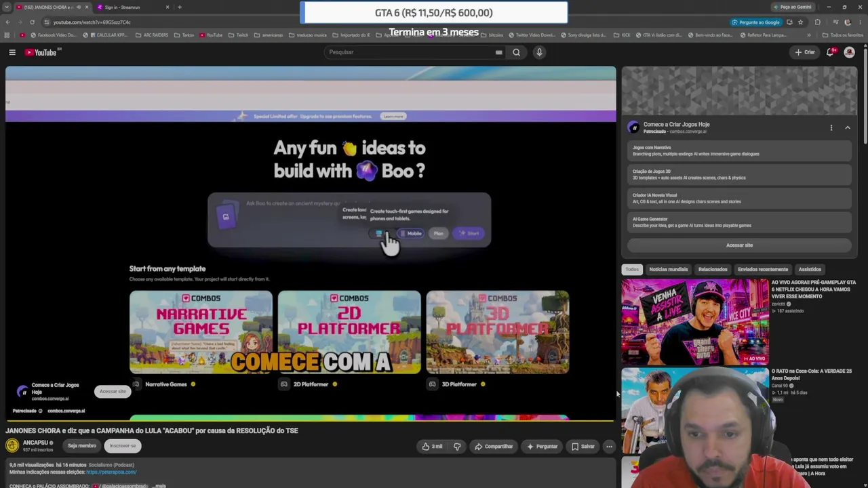Reload the page in the browser
The height and width of the screenshot is (488, 868).
(x=32, y=22)
